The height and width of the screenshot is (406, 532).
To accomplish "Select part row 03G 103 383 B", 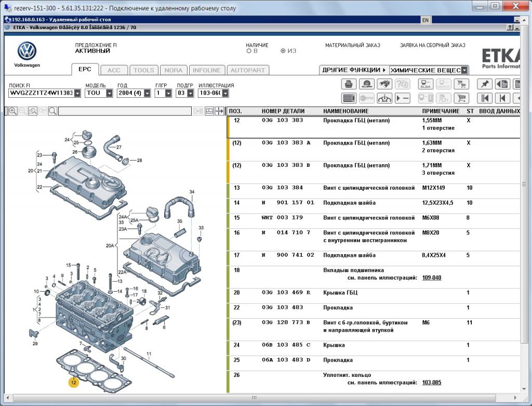I will pyautogui.click(x=373, y=173).
